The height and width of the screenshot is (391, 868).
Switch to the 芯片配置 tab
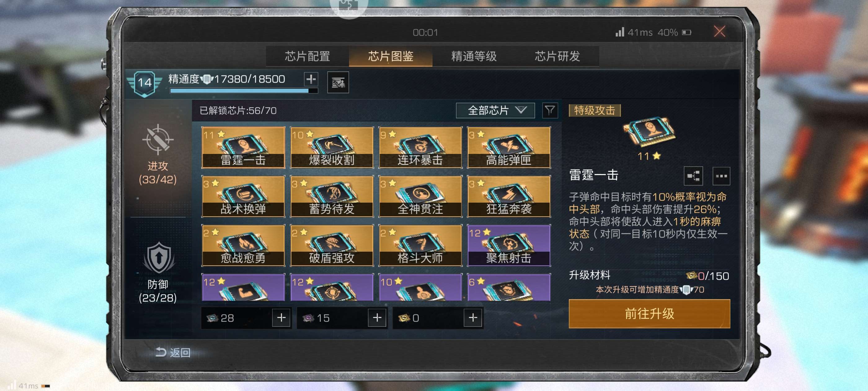[307, 56]
